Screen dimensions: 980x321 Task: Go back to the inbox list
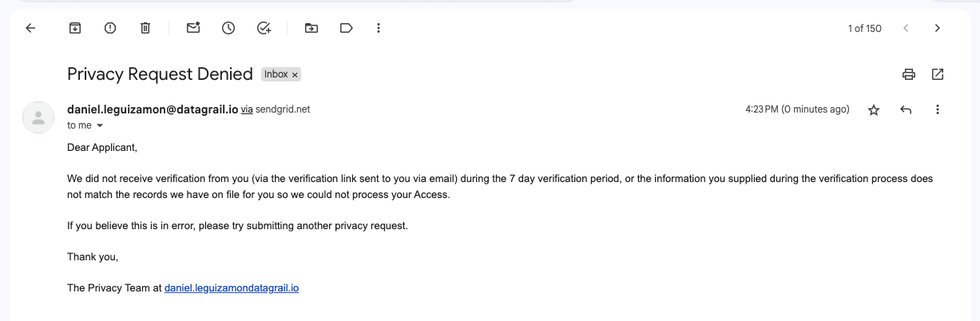coord(30,28)
